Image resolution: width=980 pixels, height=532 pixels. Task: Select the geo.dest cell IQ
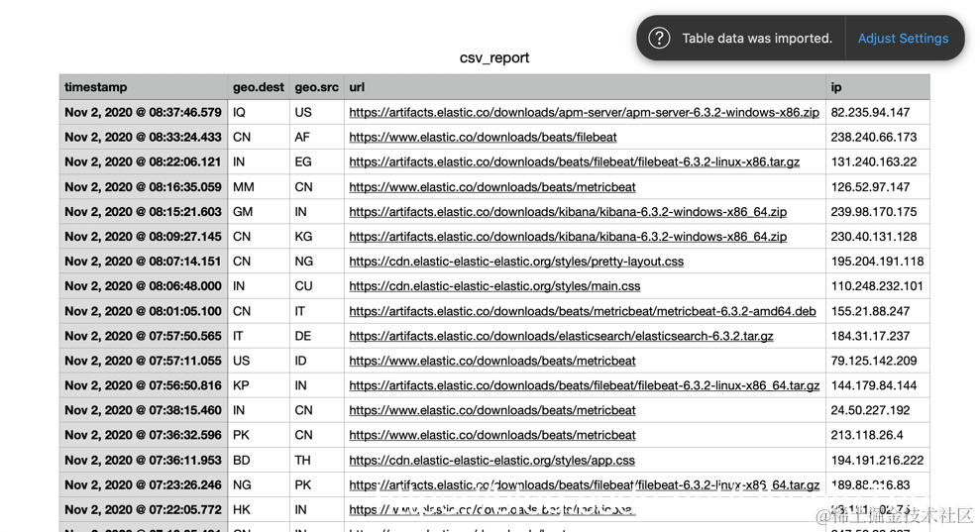[x=259, y=113]
